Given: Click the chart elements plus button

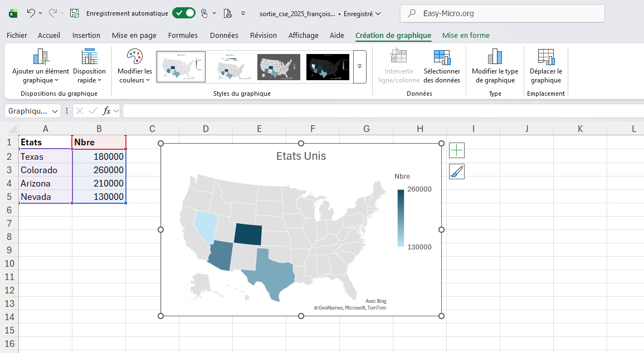Looking at the screenshot, I should pyautogui.click(x=457, y=150).
